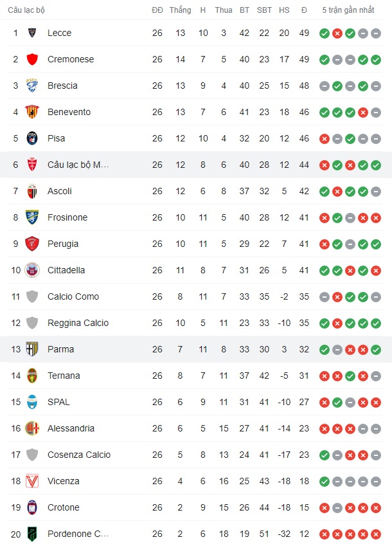Click Lecce's most recent match result icon
This screenshot has height=544, width=392.
pyautogui.click(x=376, y=33)
